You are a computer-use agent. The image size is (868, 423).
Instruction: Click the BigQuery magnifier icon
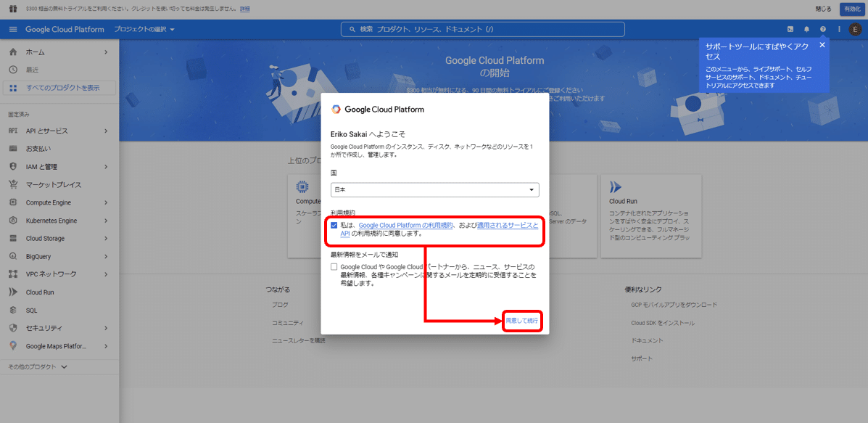13,256
